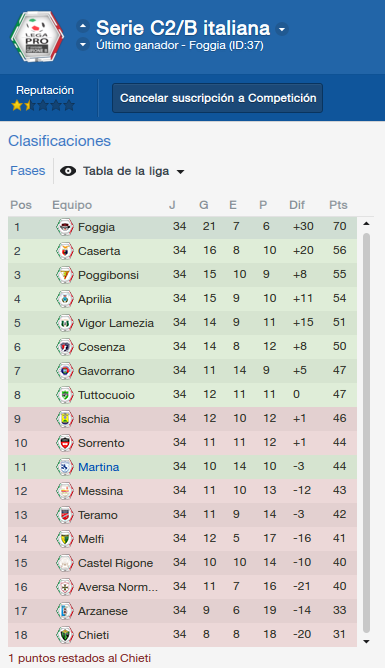Click the scrollbar down arrow
The width and height of the screenshot is (385, 668).
[366, 641]
